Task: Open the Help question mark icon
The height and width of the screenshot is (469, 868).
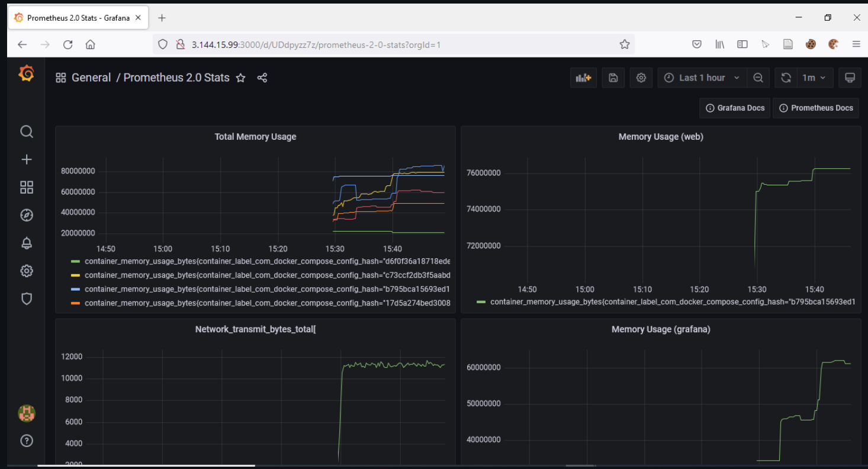Action: (27, 441)
